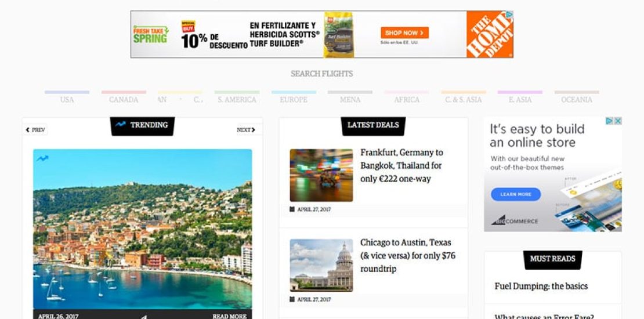Click the trending icon on the coastal photo

(42, 158)
